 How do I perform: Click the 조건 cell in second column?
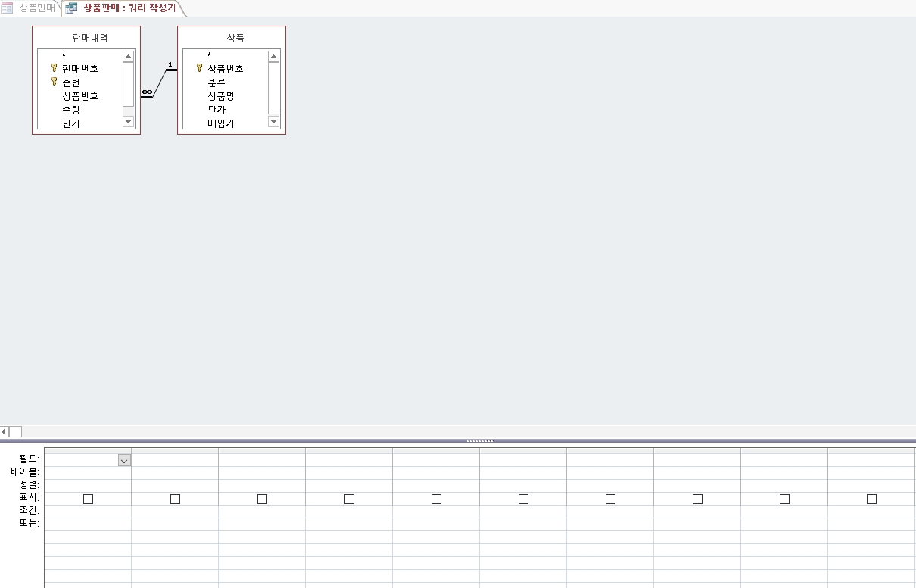[x=175, y=511]
